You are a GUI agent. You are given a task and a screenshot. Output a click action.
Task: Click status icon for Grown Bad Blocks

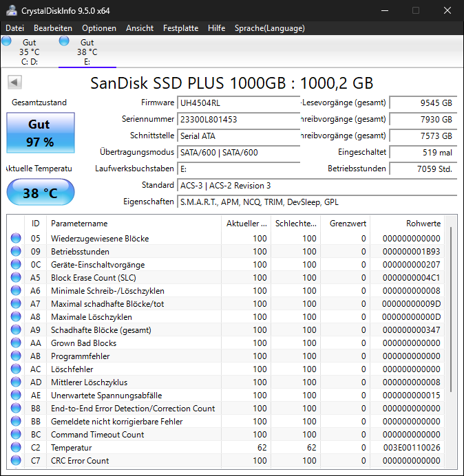click(x=16, y=343)
